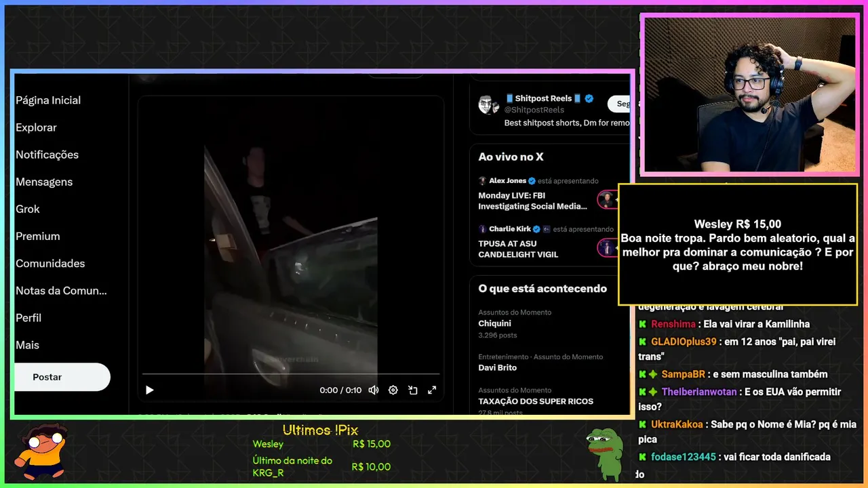Click the Alex Jones presenter name
868x488 pixels.
[x=507, y=181]
